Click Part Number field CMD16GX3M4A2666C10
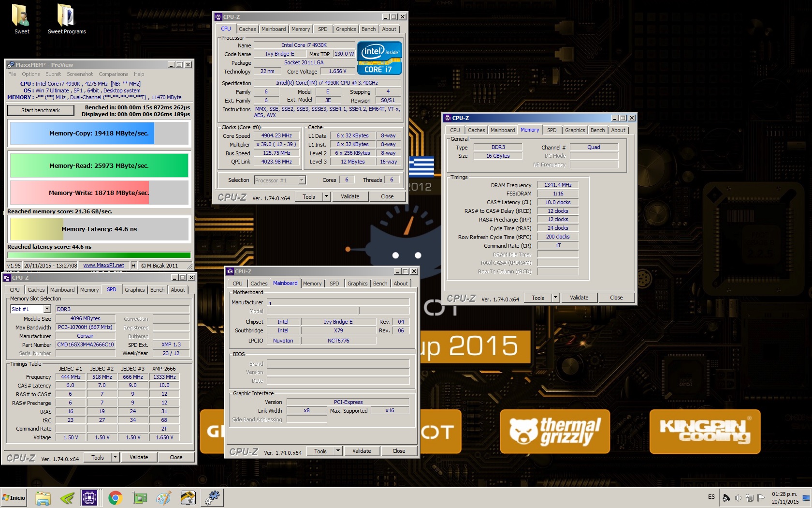The height and width of the screenshot is (508, 812). pos(86,344)
